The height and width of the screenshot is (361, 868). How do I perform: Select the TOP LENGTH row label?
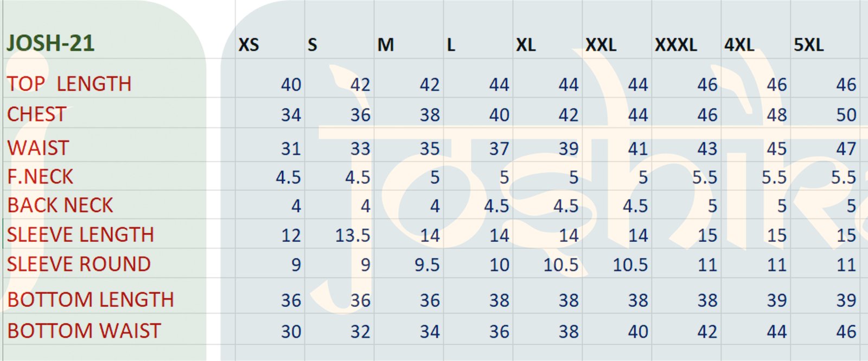click(69, 84)
